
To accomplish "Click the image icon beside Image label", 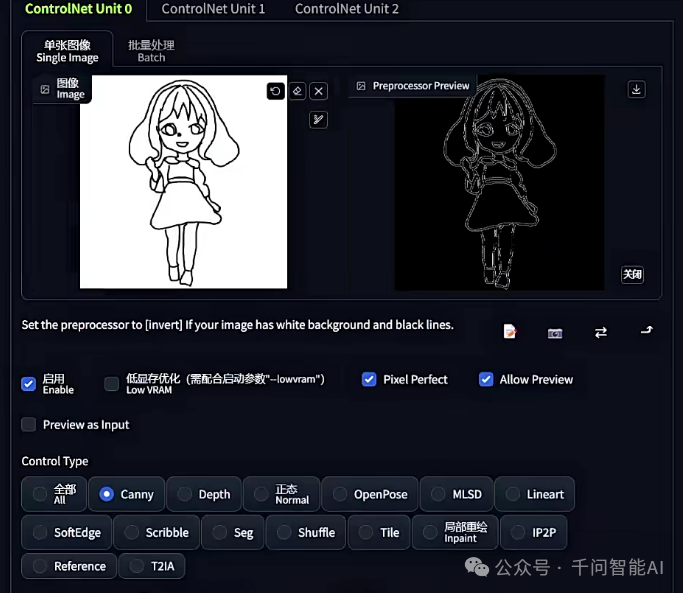I will pos(45,89).
